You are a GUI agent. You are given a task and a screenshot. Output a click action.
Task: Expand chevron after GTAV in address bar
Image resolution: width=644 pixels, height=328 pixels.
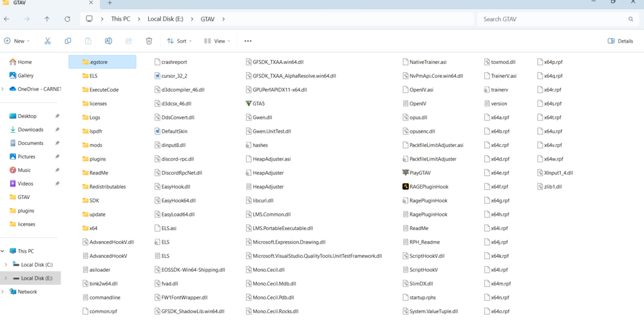(223, 19)
